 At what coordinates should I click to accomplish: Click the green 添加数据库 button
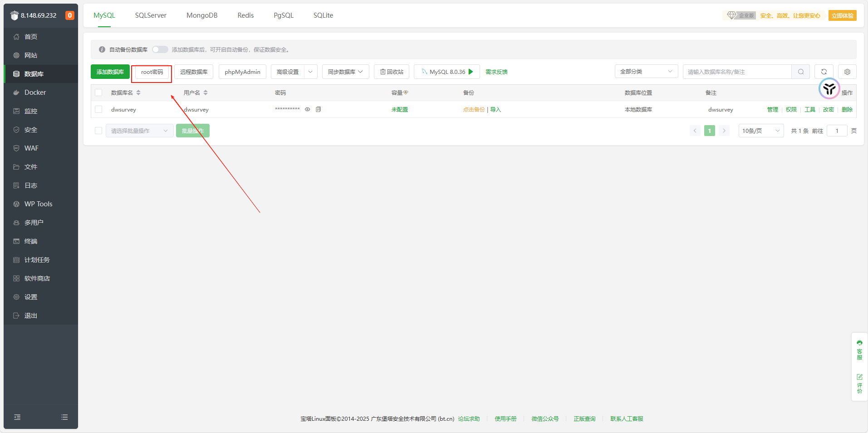coord(110,72)
